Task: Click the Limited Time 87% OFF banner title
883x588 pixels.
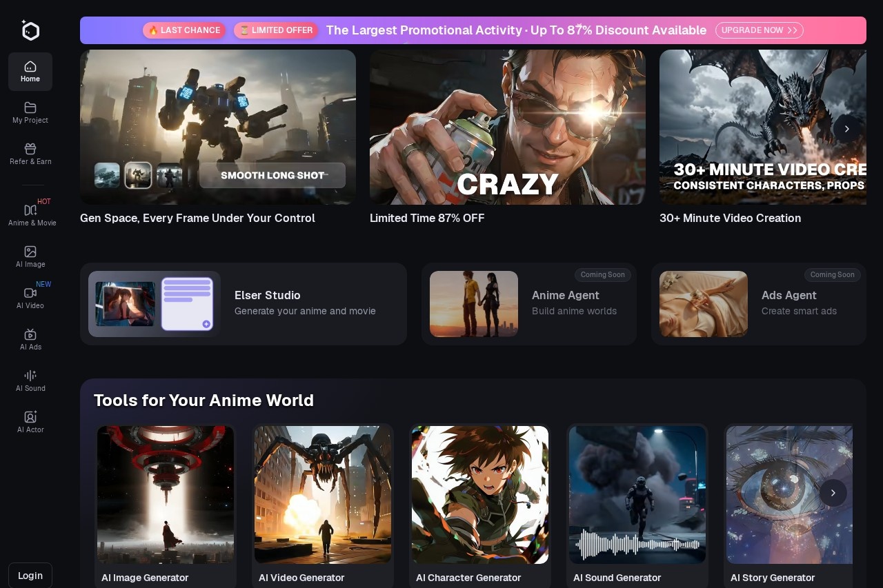Action: (x=427, y=219)
